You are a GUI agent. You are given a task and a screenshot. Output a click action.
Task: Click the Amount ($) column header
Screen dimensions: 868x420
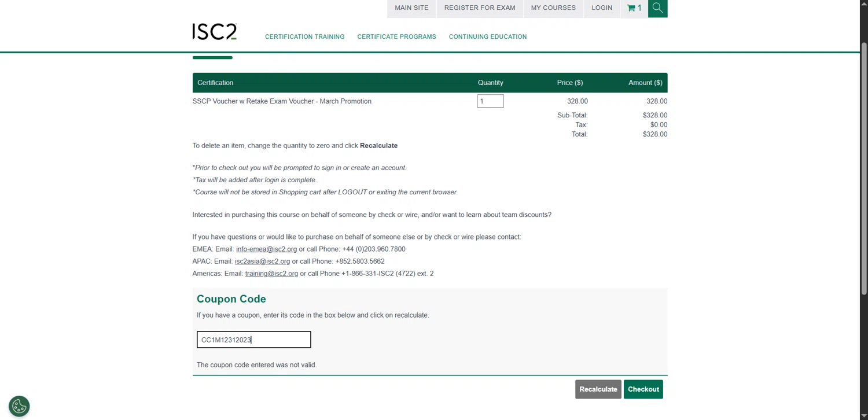pyautogui.click(x=645, y=83)
